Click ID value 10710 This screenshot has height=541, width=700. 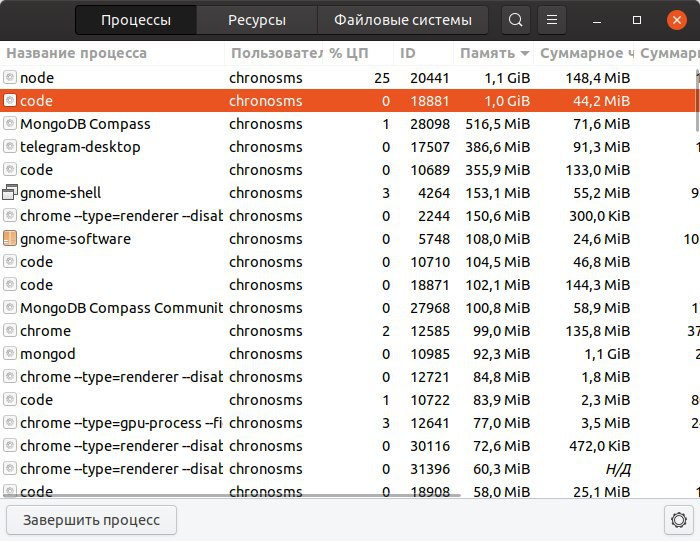(x=430, y=262)
